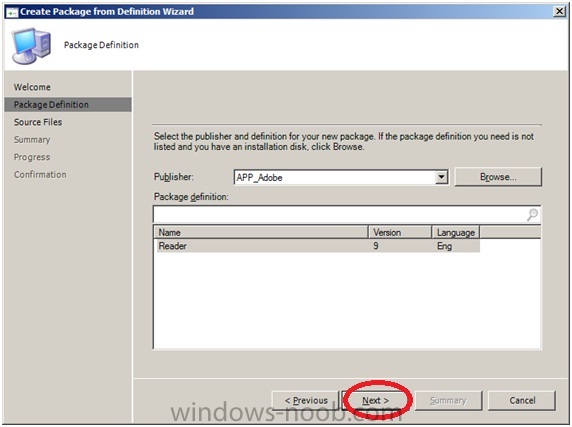Screen dimensions: 572x427
Task: Click the disabled Summary button
Action: [448, 400]
